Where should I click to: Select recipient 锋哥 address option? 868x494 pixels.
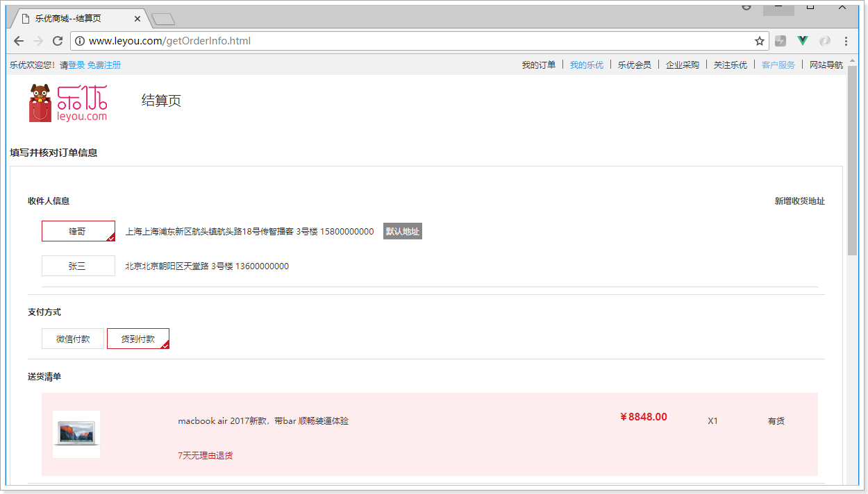pos(78,231)
